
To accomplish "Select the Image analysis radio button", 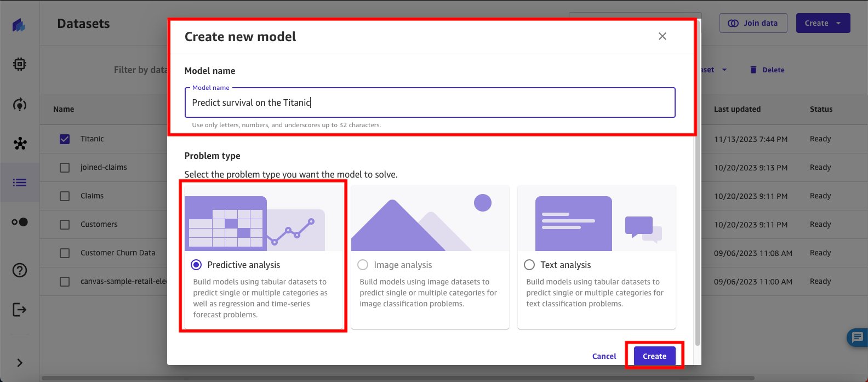I will pyautogui.click(x=362, y=265).
